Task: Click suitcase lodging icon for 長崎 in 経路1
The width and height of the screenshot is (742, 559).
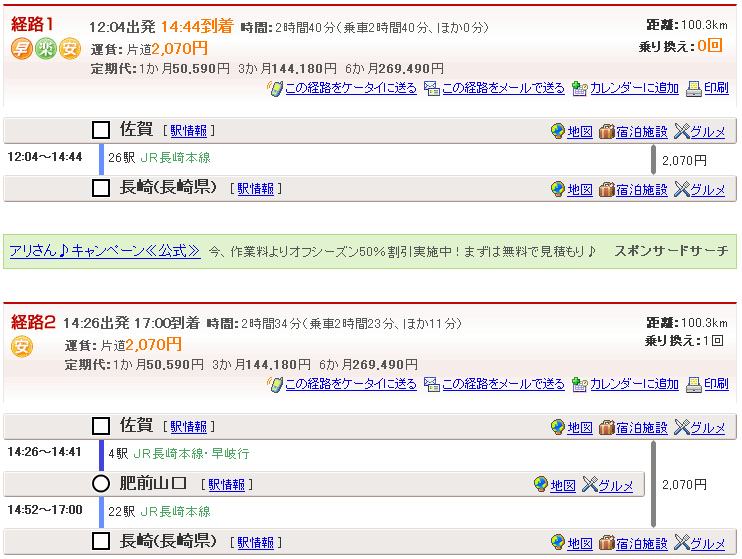Action: tap(607, 189)
